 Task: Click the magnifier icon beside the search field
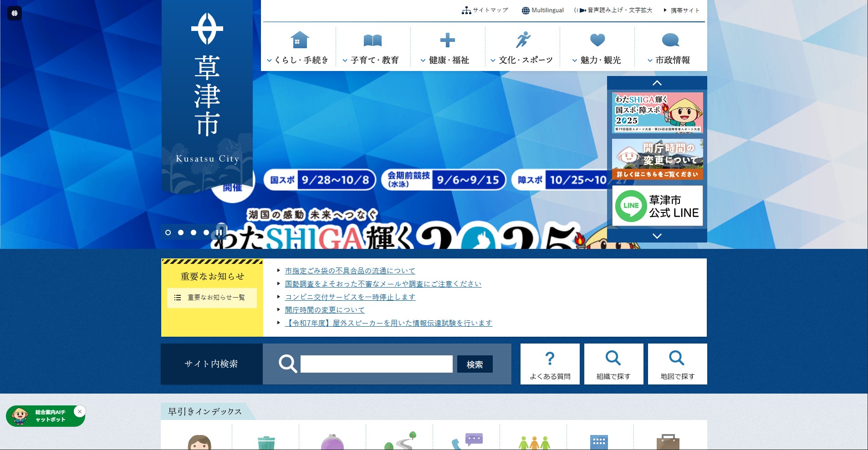[x=288, y=364]
